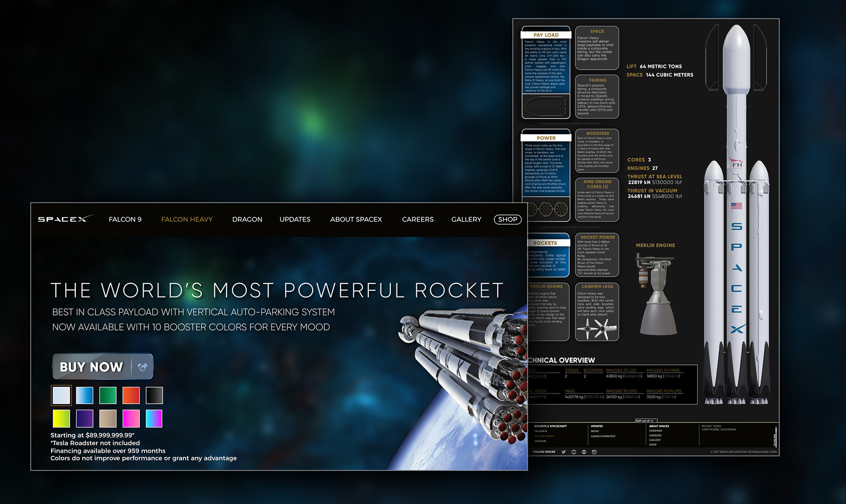Click the 'To the top' footer link
The width and height of the screenshot is (846, 504).
pyautogui.click(x=775, y=438)
